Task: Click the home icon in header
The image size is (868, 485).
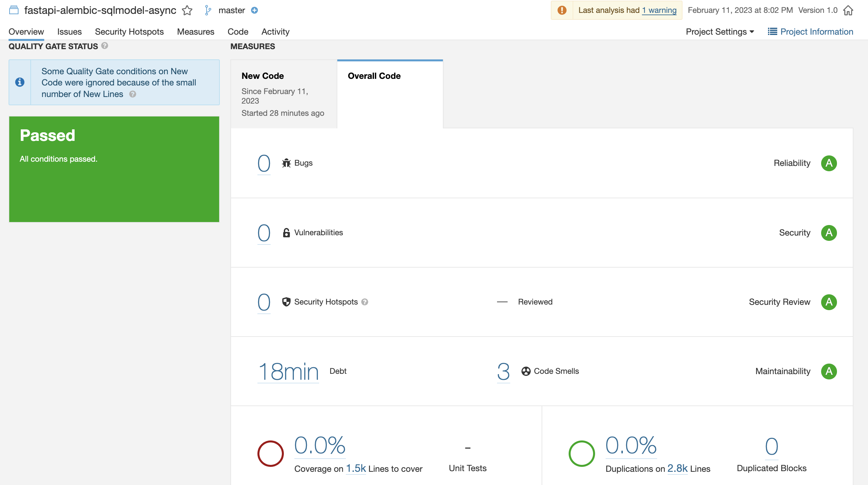Action: coord(848,11)
